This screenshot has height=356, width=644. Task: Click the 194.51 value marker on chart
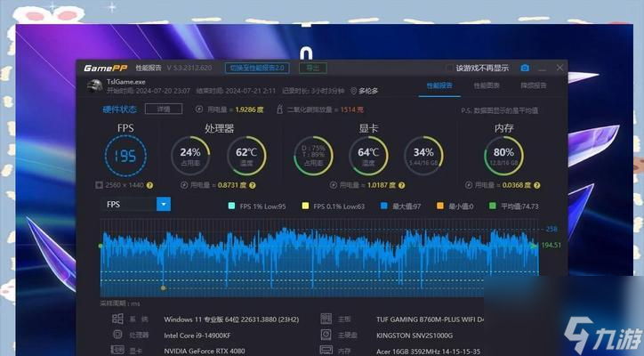tap(551, 245)
